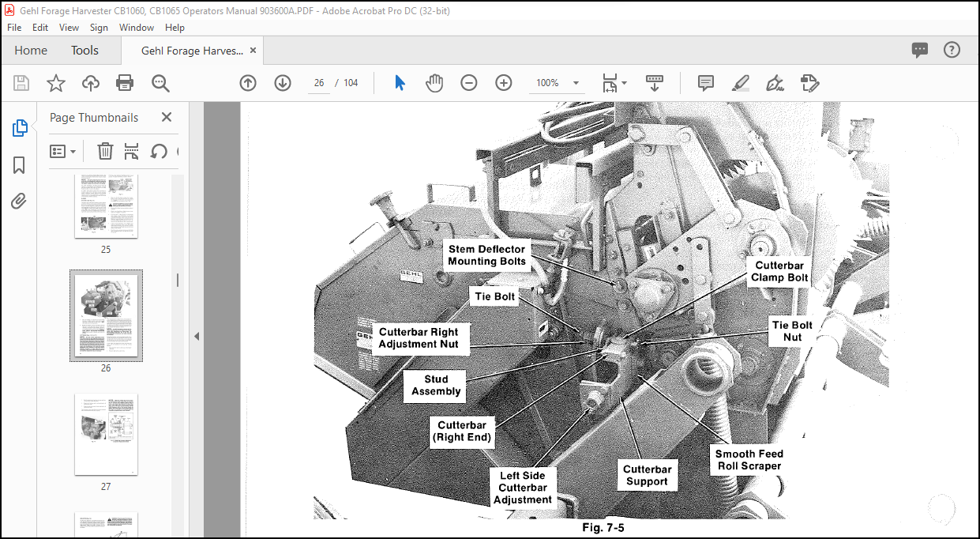The image size is (980, 539).
Task: Select the Gehl Forage Harves... document tab
Action: click(192, 50)
